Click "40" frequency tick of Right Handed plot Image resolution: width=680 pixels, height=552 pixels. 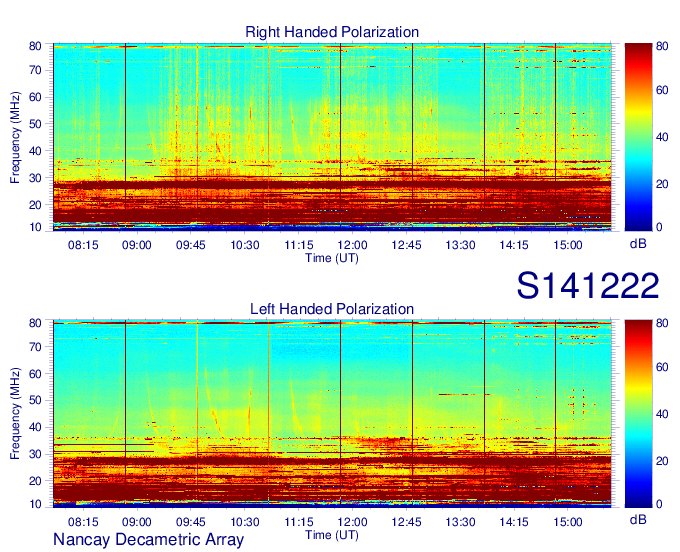[x=35, y=151]
